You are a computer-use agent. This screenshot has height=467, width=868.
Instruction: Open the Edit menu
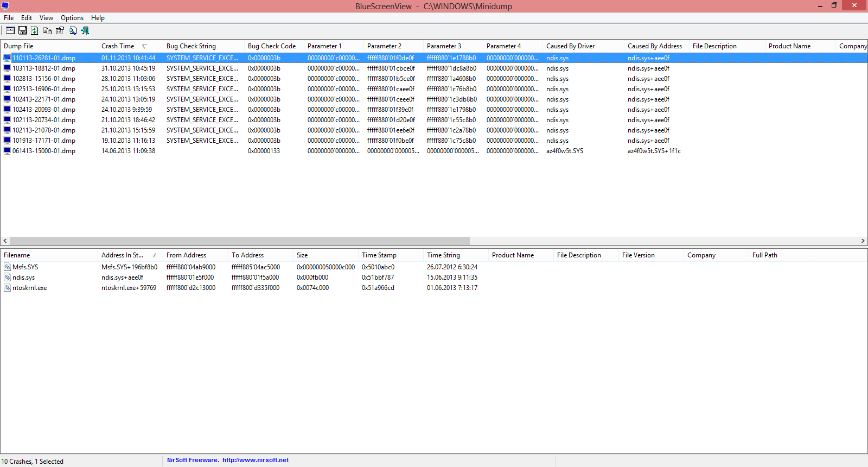[27, 18]
